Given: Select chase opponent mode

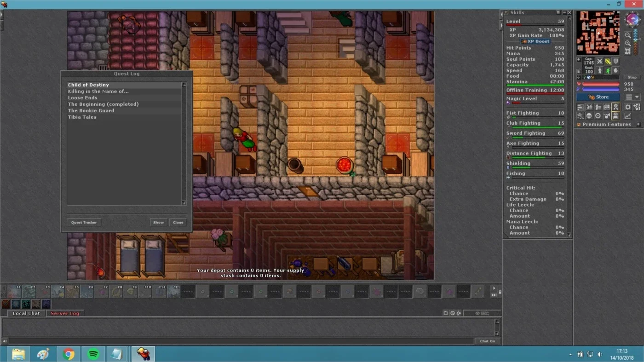Looking at the screenshot, I should [608, 71].
